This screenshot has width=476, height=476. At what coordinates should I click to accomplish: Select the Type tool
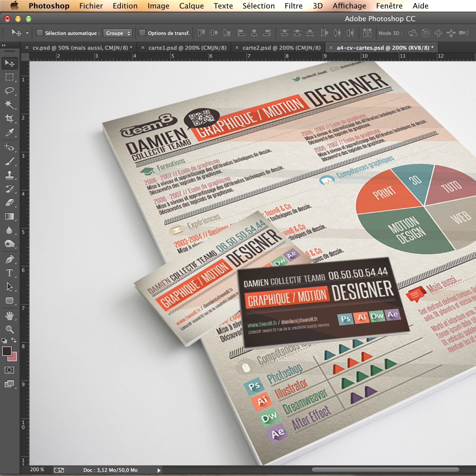click(x=10, y=273)
